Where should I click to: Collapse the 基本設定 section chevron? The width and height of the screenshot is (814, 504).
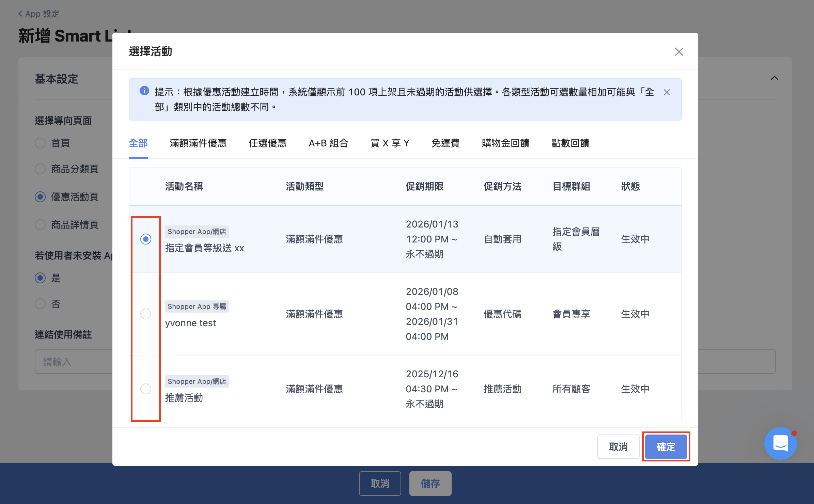click(774, 78)
